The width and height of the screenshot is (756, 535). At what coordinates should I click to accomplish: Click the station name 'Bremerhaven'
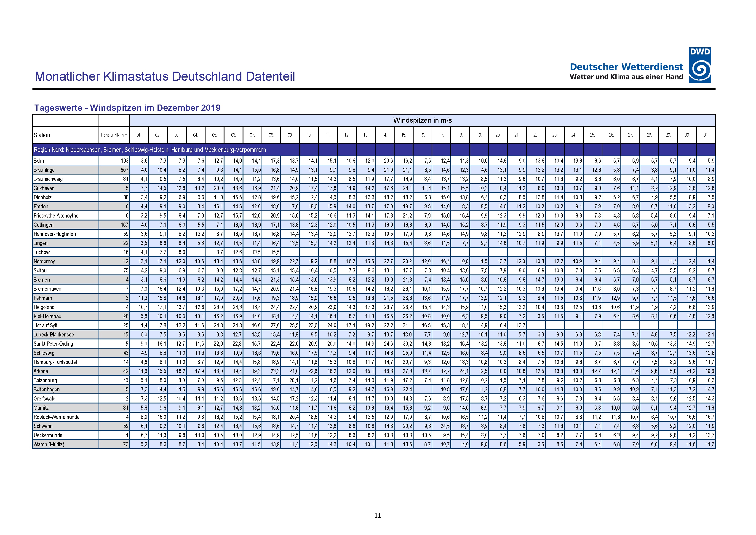(x=47, y=289)
